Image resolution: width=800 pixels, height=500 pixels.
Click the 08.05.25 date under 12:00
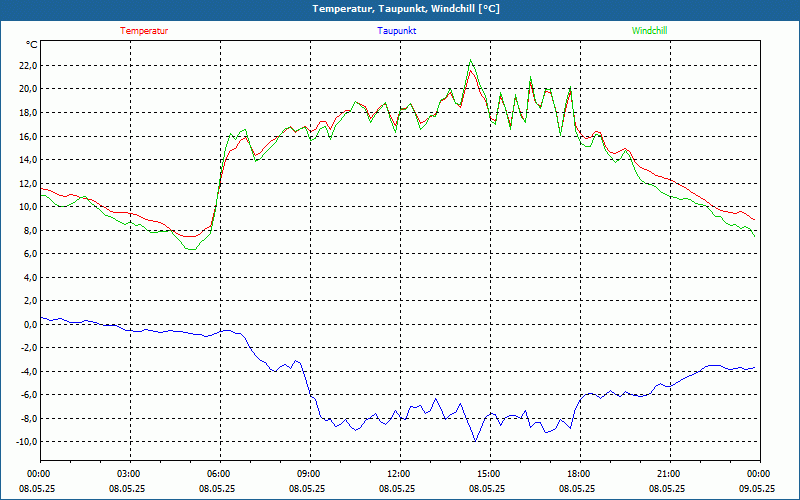[397, 488]
